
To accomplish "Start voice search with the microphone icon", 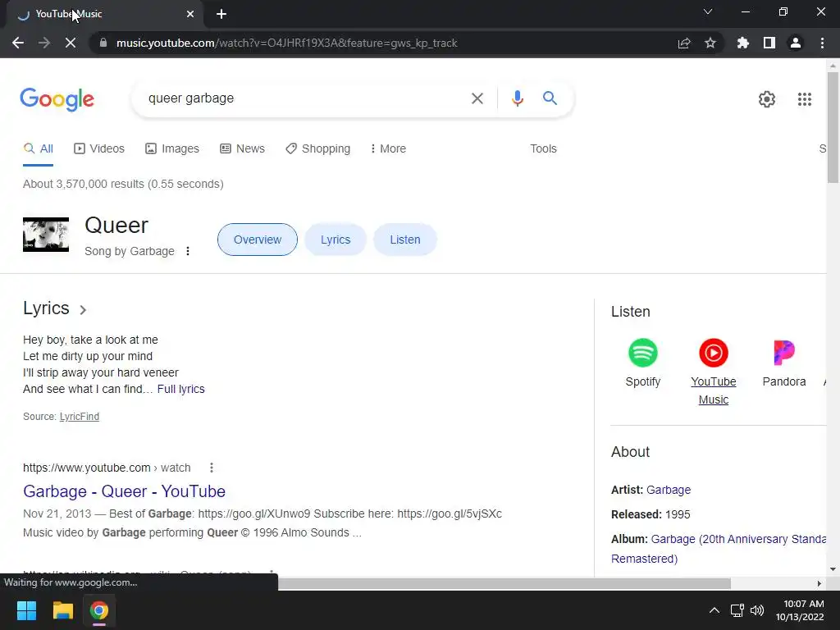I will coord(518,98).
